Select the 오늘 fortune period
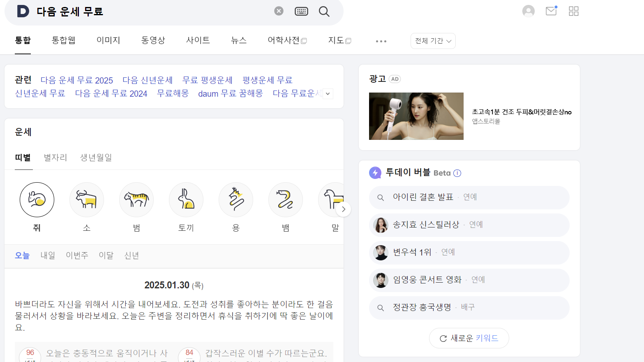 [x=22, y=255]
